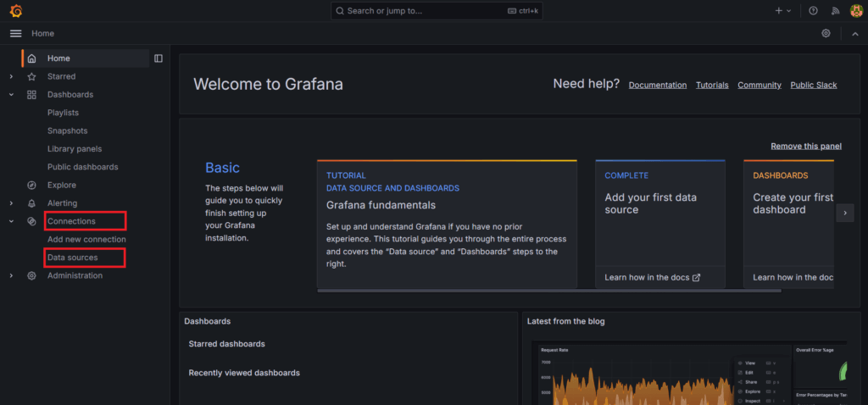Click the Grafana logo icon

[16, 11]
